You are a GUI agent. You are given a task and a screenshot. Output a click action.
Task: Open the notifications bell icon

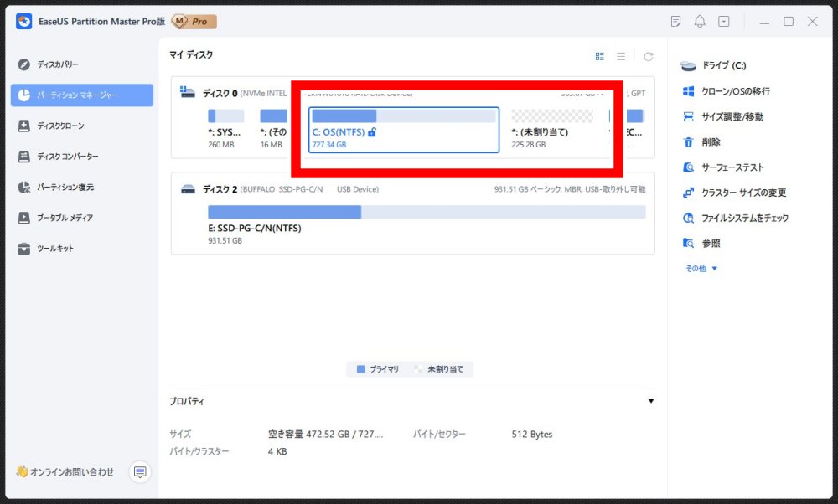pyautogui.click(x=700, y=22)
